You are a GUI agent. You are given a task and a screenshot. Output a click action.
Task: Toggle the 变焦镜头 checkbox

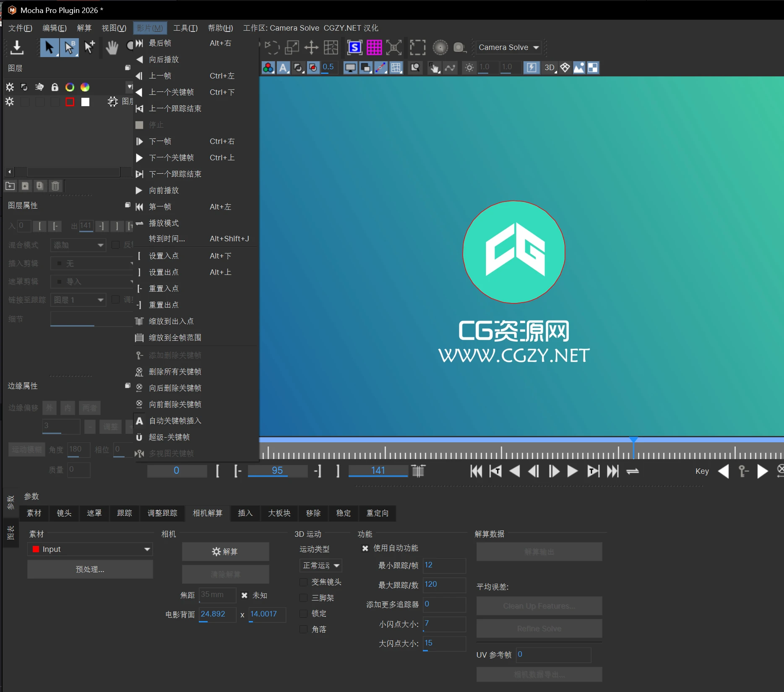(x=303, y=582)
